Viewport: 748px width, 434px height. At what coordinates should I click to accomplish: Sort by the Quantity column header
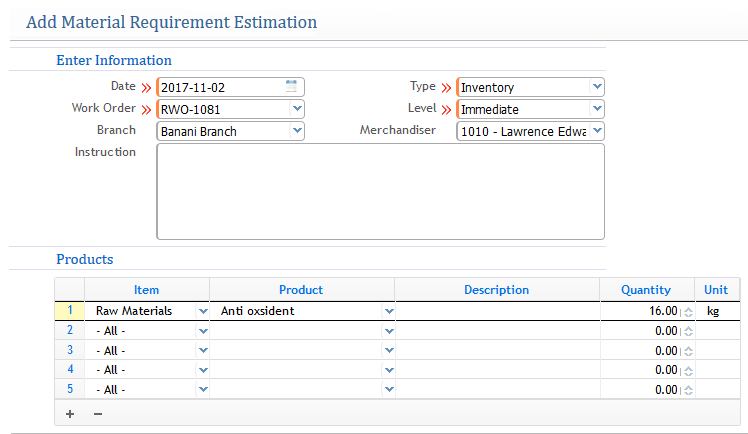(x=646, y=289)
